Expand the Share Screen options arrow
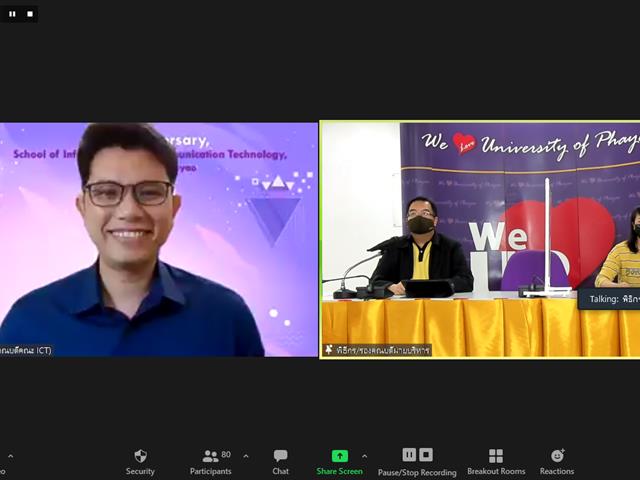Viewport: 640px width, 480px height. 364,456
